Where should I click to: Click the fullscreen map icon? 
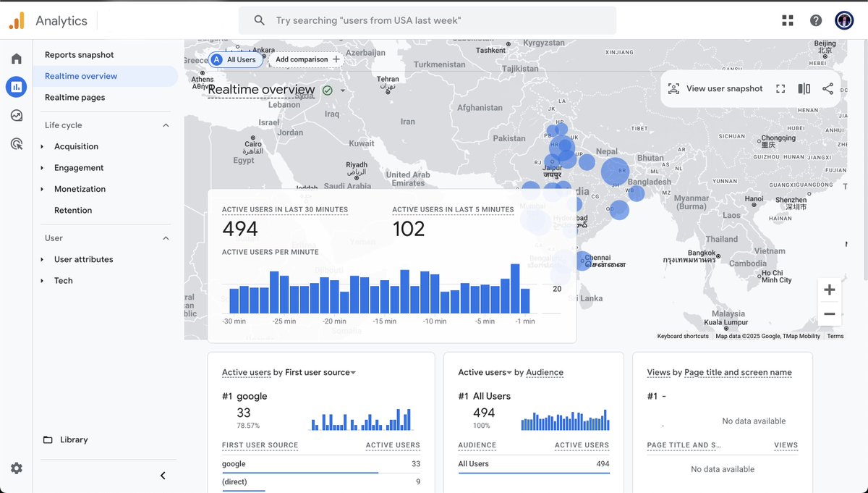point(780,88)
